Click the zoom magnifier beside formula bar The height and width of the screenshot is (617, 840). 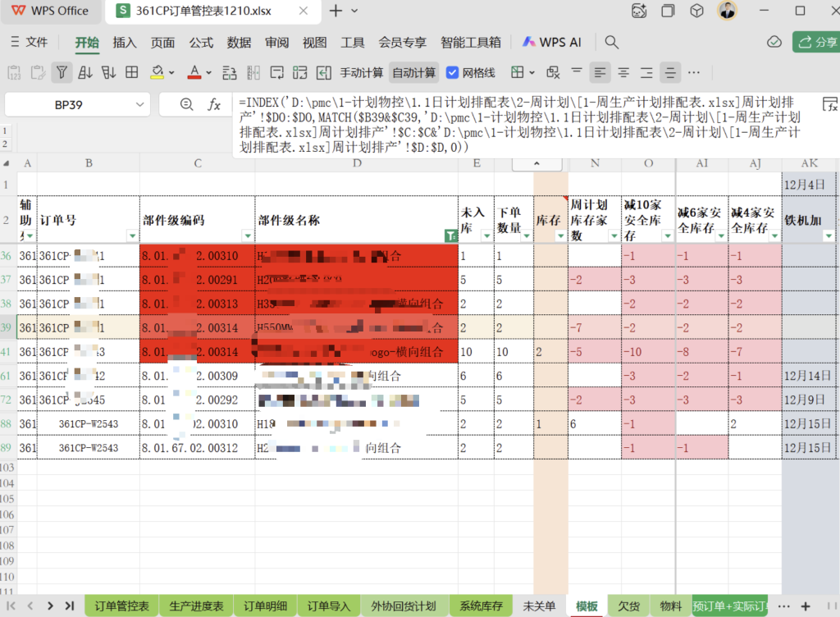click(186, 104)
